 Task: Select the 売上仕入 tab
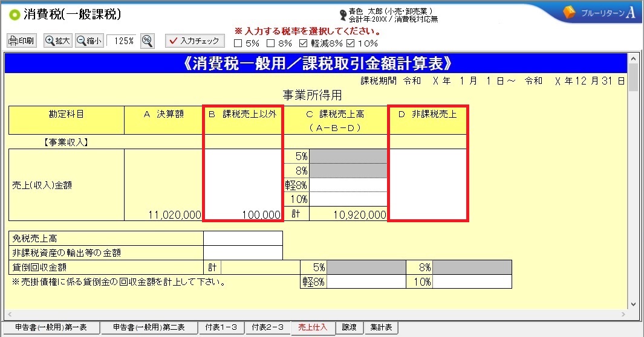click(x=313, y=327)
